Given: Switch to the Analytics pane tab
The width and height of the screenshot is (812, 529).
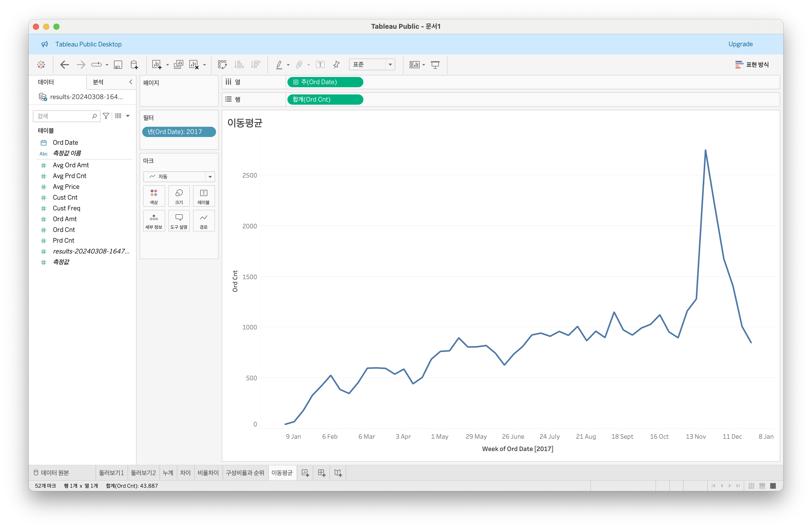Looking at the screenshot, I should click(98, 82).
